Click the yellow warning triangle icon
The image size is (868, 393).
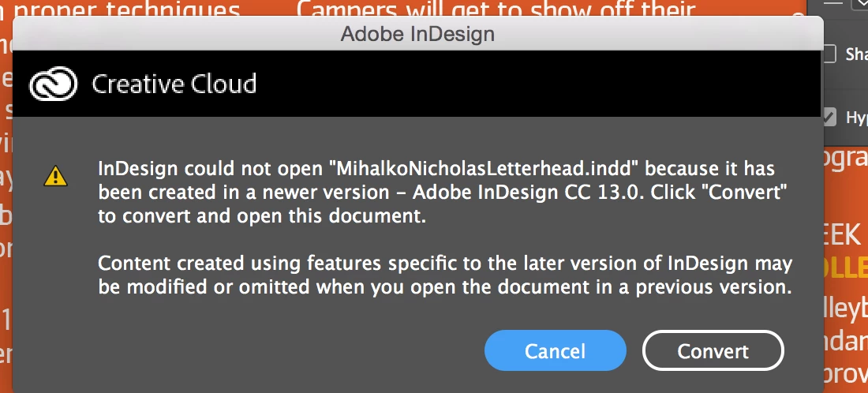[x=55, y=176]
